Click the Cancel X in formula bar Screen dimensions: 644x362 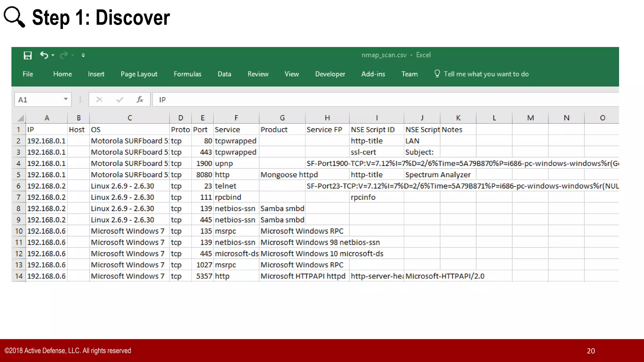99,100
